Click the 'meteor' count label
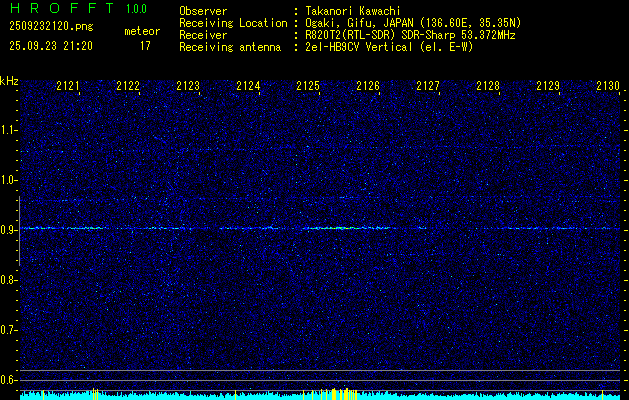Screen dimensions: 629x400 142,31
